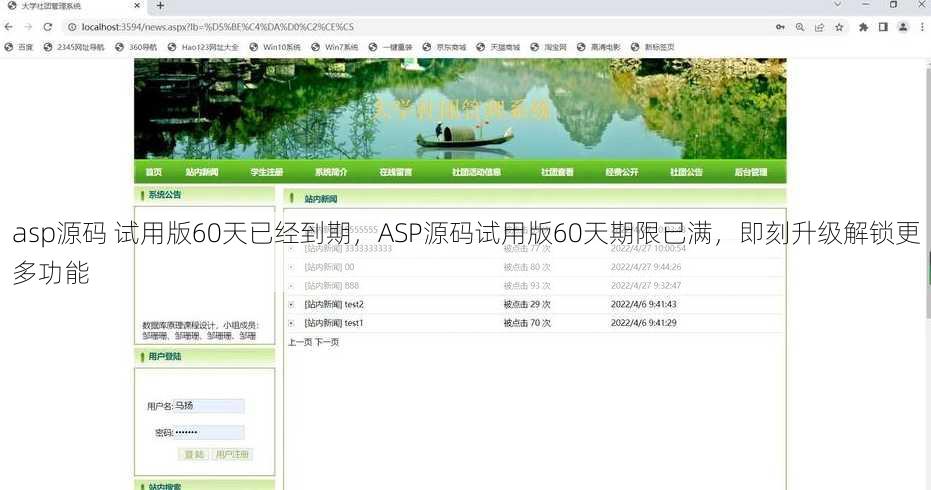Select date 2022/4/27 9:32:47
Viewport: 931px width, 490px height.
click(x=646, y=286)
